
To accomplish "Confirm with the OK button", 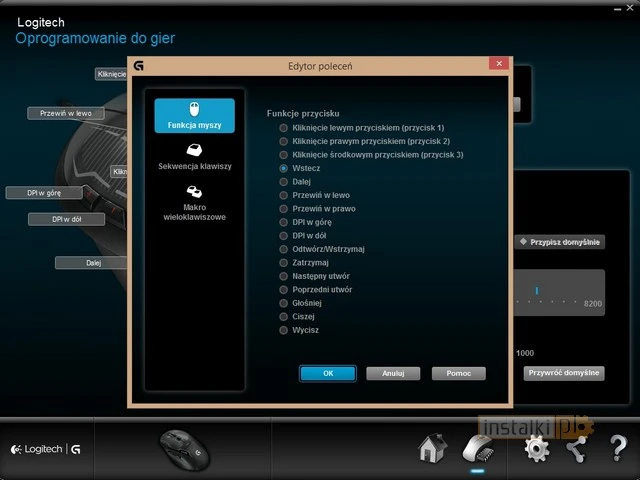I will tap(328, 373).
